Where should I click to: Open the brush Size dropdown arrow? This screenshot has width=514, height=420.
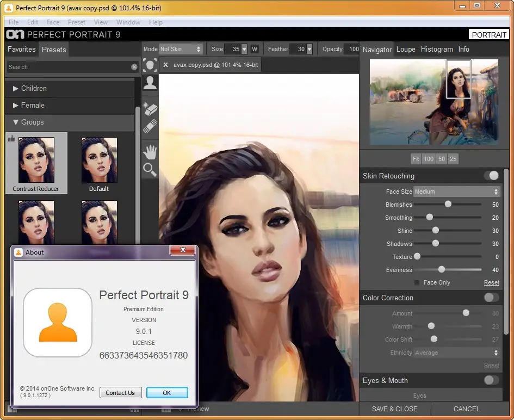(x=244, y=49)
